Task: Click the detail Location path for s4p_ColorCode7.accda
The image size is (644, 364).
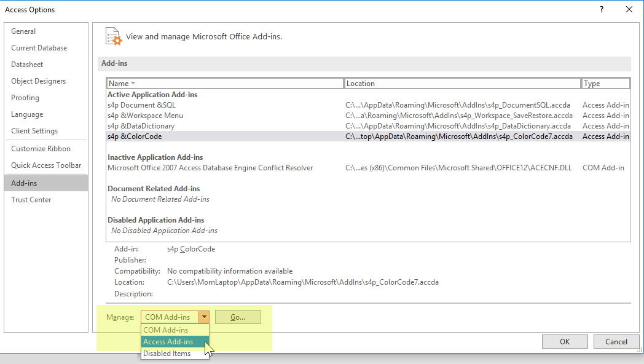Action: (x=303, y=282)
